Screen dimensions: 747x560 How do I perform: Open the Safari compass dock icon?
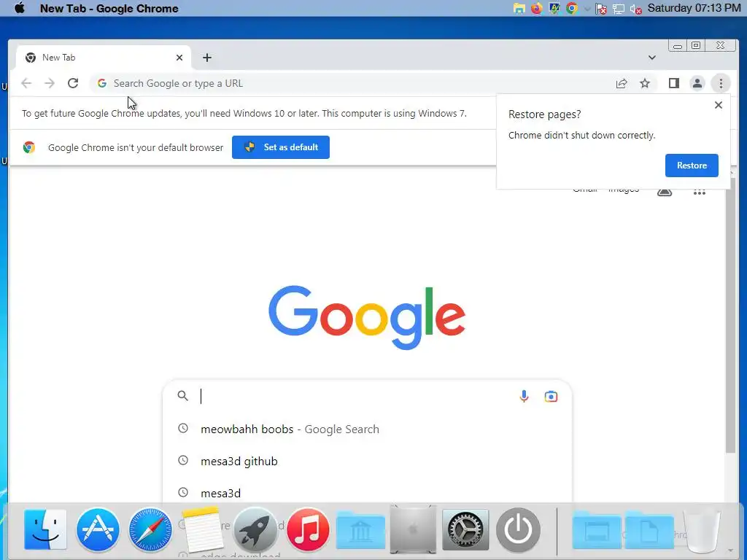click(x=150, y=529)
